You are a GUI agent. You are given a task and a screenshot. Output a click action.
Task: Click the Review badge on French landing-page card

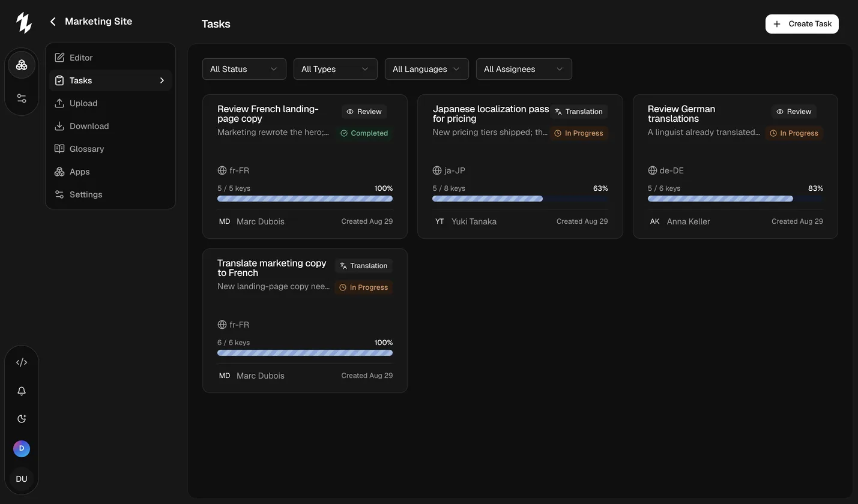click(364, 112)
